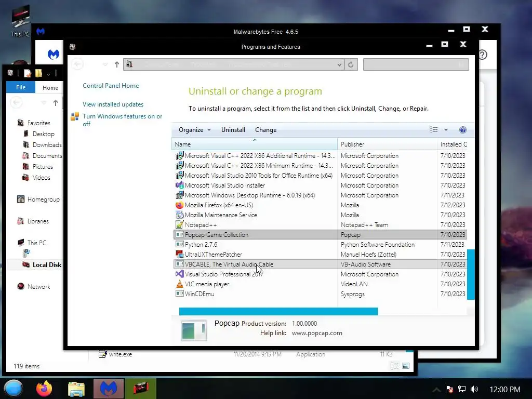Open the Start orb on the taskbar
The width and height of the screenshot is (532, 399).
click(14, 389)
